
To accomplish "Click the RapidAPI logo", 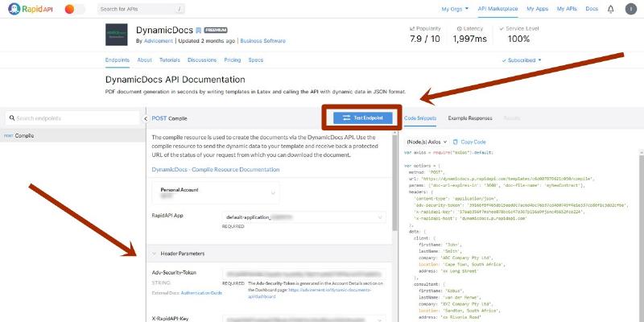I will (x=31, y=9).
